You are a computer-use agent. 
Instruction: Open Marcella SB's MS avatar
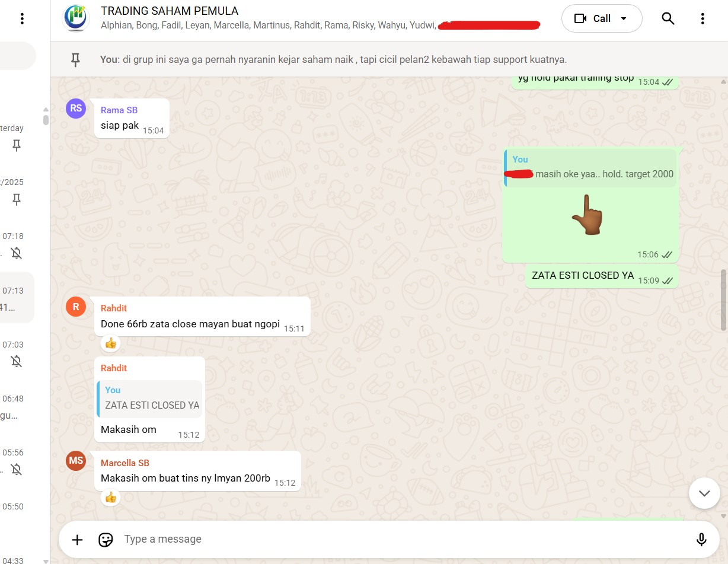click(x=76, y=461)
